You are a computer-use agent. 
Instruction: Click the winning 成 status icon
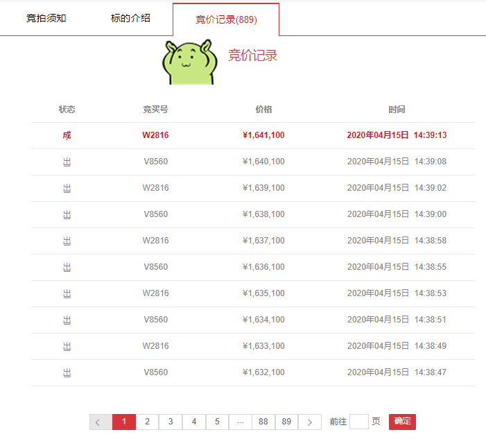pyautogui.click(x=67, y=135)
